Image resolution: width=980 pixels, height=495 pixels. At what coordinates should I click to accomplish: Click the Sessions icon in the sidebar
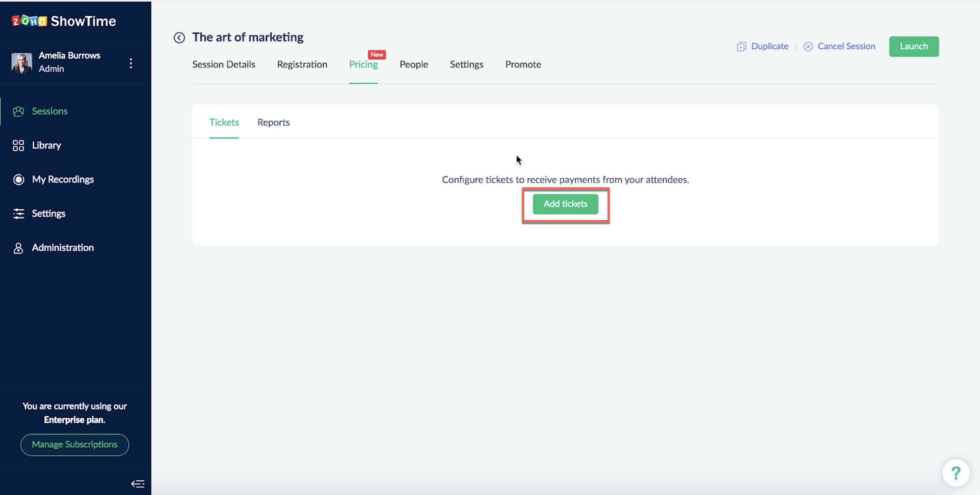tap(18, 111)
